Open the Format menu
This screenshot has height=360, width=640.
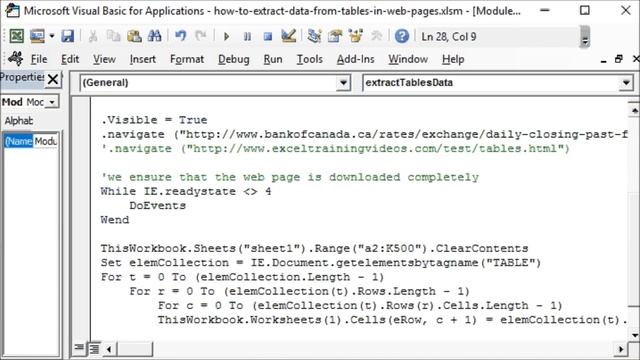pos(187,60)
